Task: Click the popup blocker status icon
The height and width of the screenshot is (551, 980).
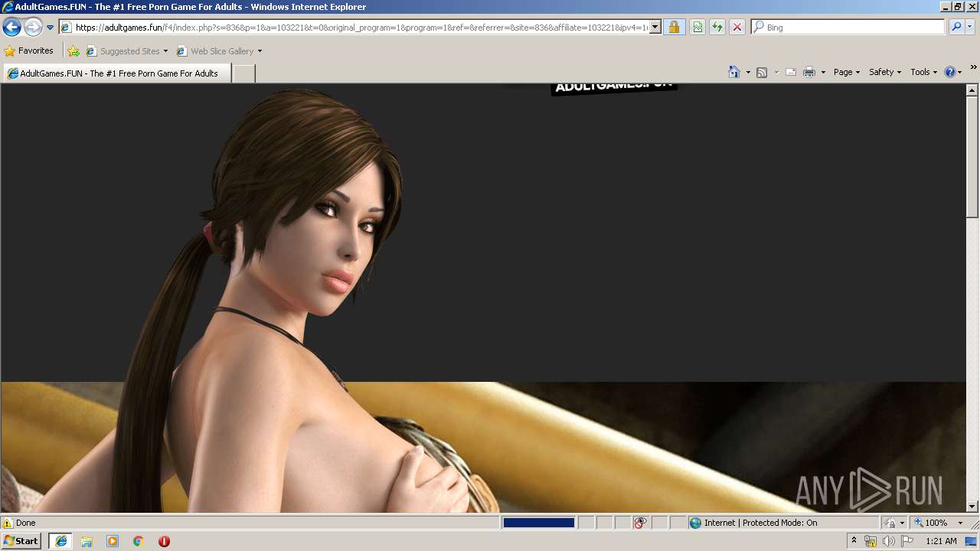Action: (x=640, y=523)
